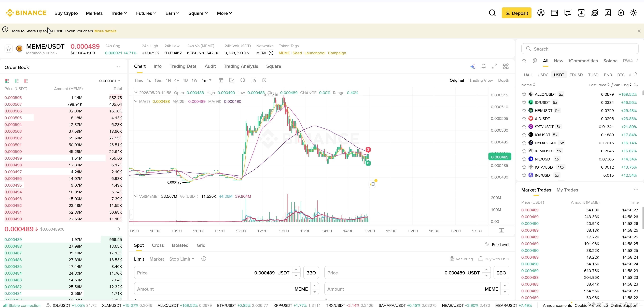Favorite the DYDX/USDT pair
The height and width of the screenshot is (308, 644).
(x=524, y=143)
